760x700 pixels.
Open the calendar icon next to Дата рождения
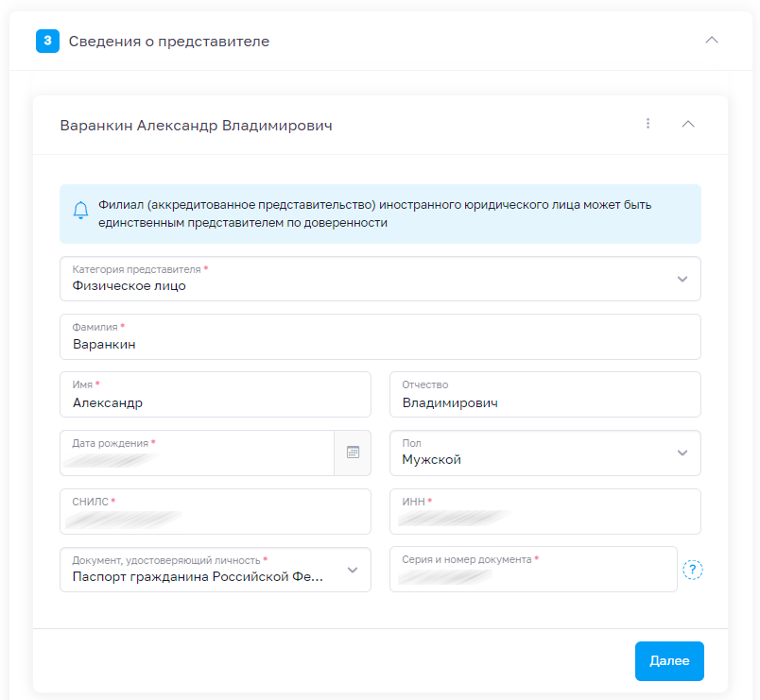click(353, 452)
